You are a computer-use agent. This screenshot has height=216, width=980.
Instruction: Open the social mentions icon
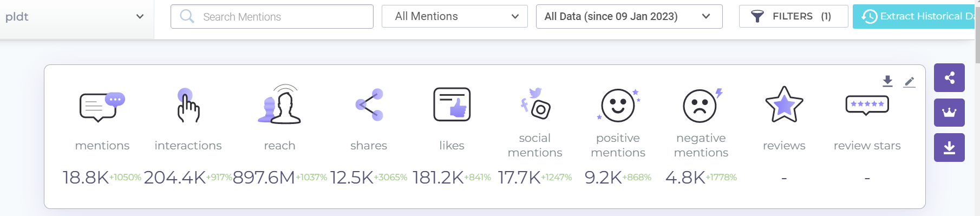[535, 103]
